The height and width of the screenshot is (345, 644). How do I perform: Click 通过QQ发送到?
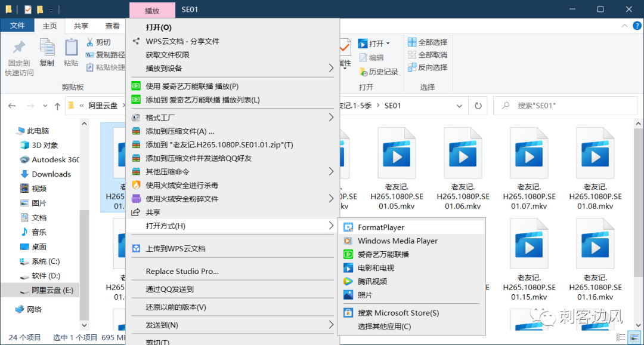(233, 289)
